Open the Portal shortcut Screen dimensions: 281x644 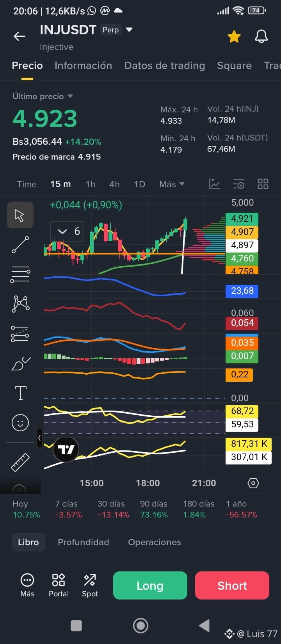pyautogui.click(x=59, y=585)
